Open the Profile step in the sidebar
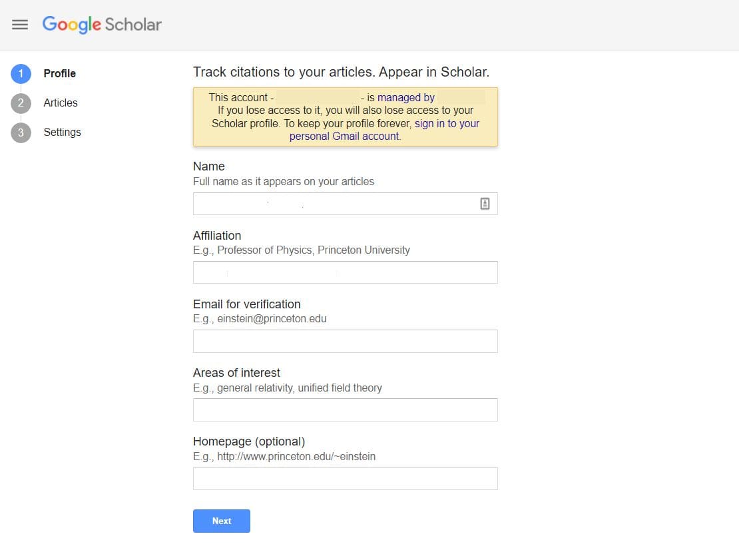This screenshot has height=560, width=739. pyautogui.click(x=59, y=73)
